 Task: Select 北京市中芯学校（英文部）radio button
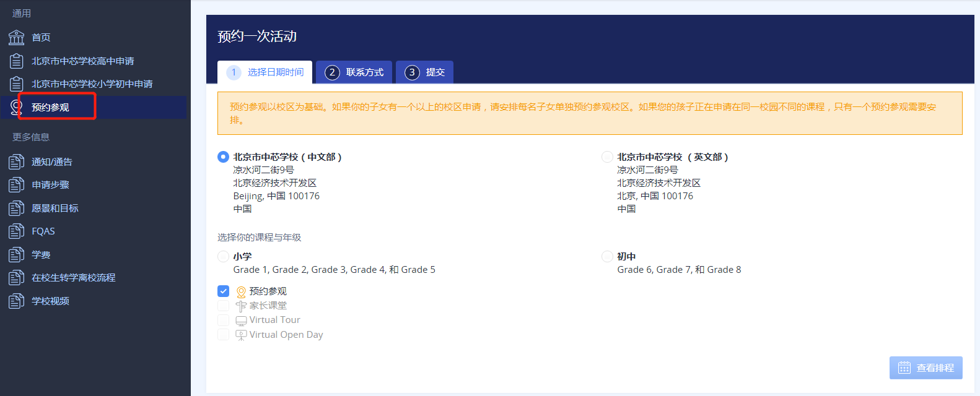607,157
